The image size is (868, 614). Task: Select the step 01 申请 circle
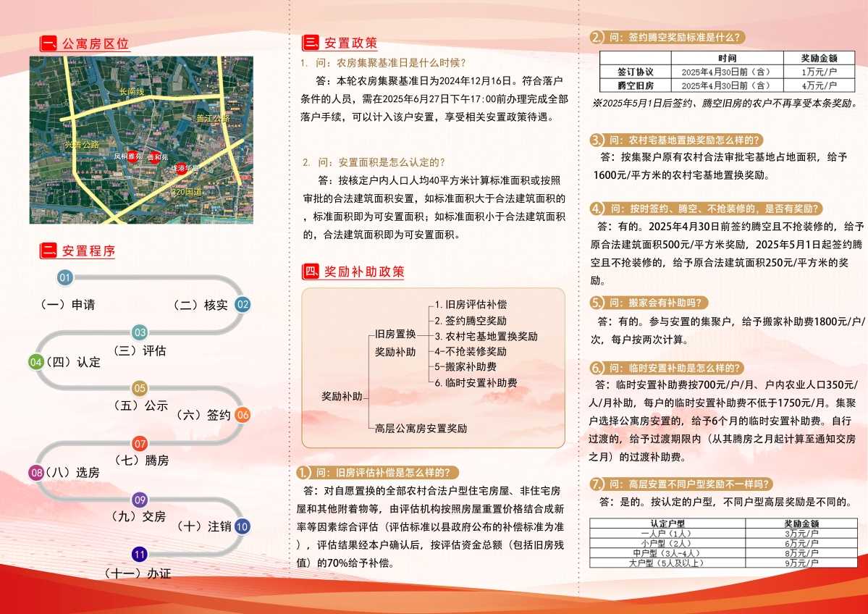[x=64, y=276]
